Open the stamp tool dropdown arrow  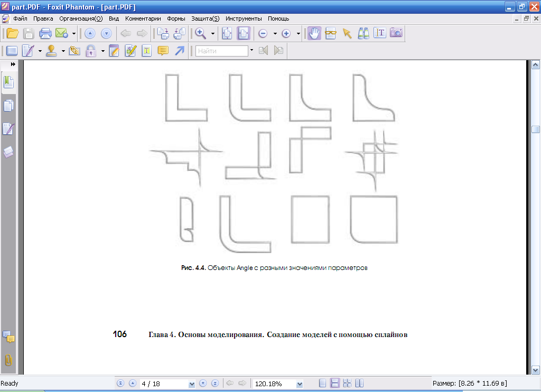(63, 51)
